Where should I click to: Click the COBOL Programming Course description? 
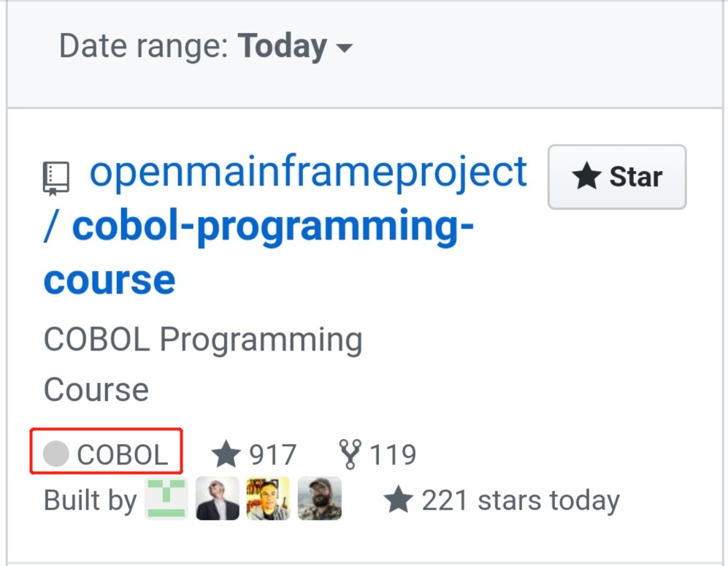click(x=203, y=364)
